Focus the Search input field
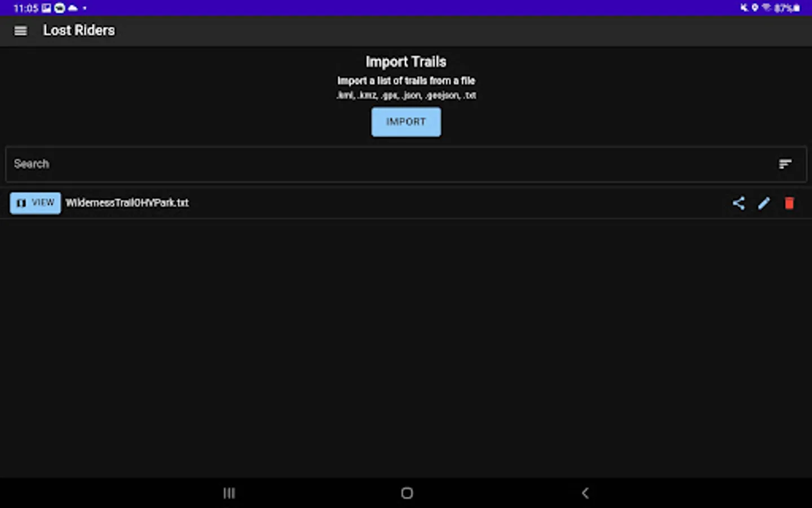Image resolution: width=812 pixels, height=508 pixels. [x=406, y=164]
